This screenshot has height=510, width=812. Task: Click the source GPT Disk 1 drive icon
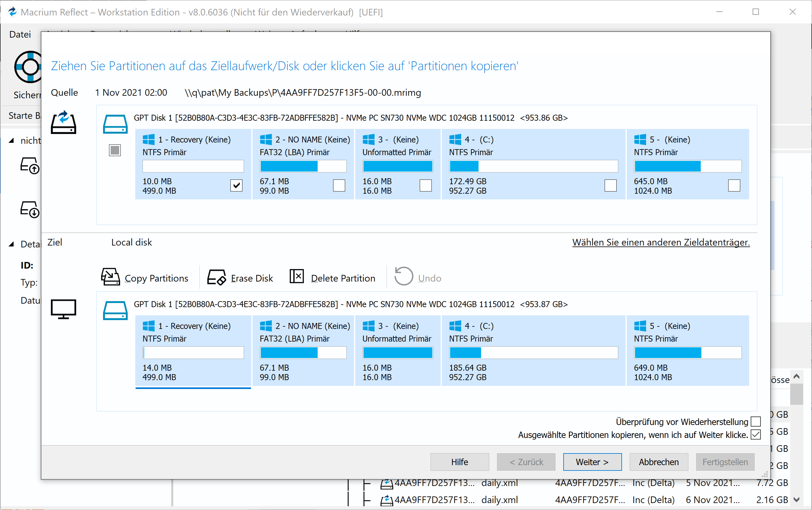coord(115,124)
